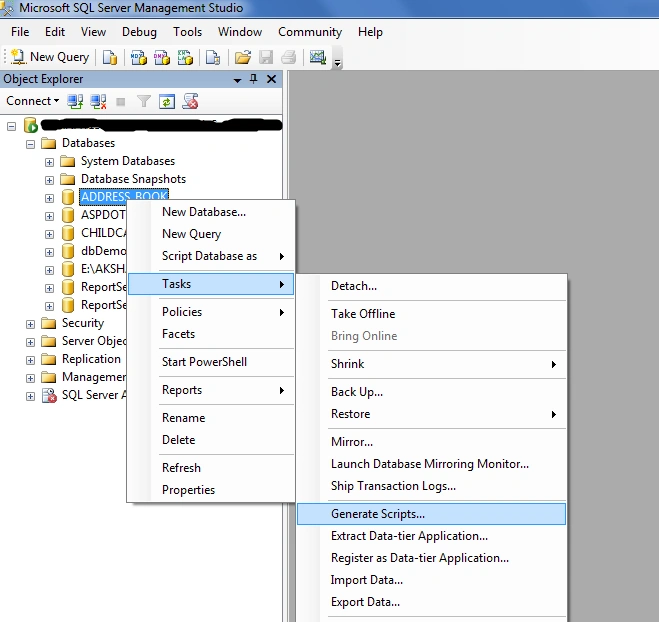The height and width of the screenshot is (622, 659).
Task: Open the Policies submenu
Action: (211, 312)
